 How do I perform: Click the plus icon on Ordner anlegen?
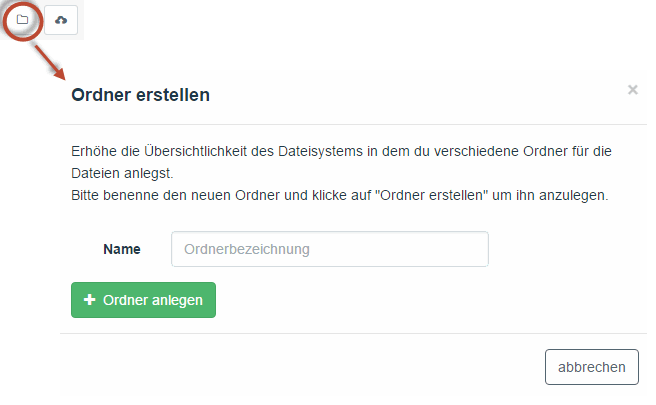90,300
